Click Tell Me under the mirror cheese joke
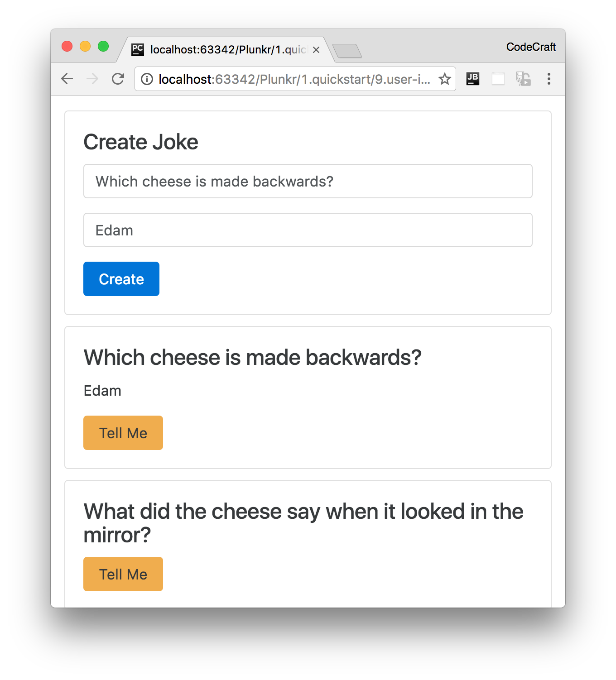 [x=123, y=574]
